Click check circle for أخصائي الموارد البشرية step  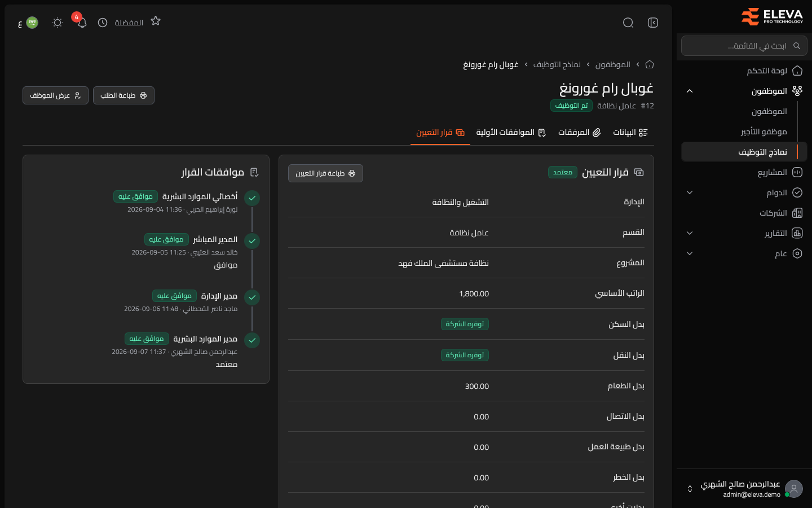[x=252, y=198]
